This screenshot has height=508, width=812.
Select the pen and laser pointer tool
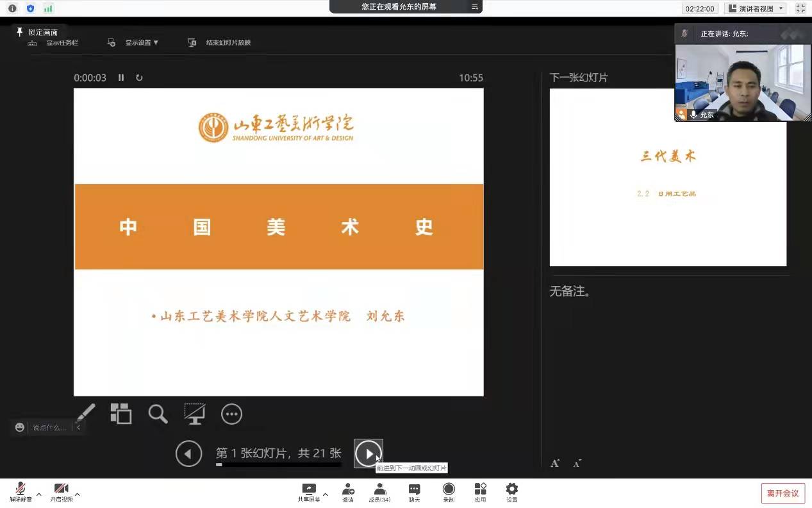tap(85, 414)
